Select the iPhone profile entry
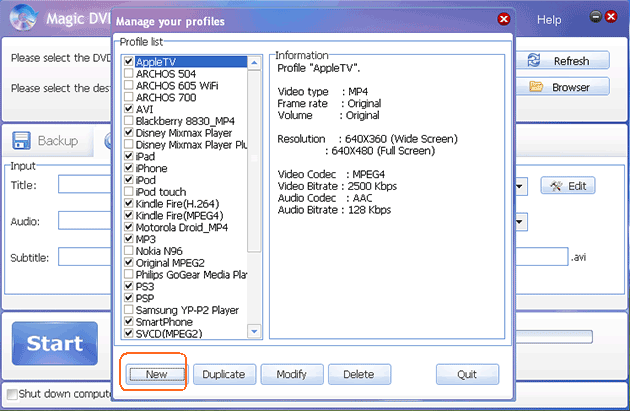The width and height of the screenshot is (630, 411). (151, 168)
